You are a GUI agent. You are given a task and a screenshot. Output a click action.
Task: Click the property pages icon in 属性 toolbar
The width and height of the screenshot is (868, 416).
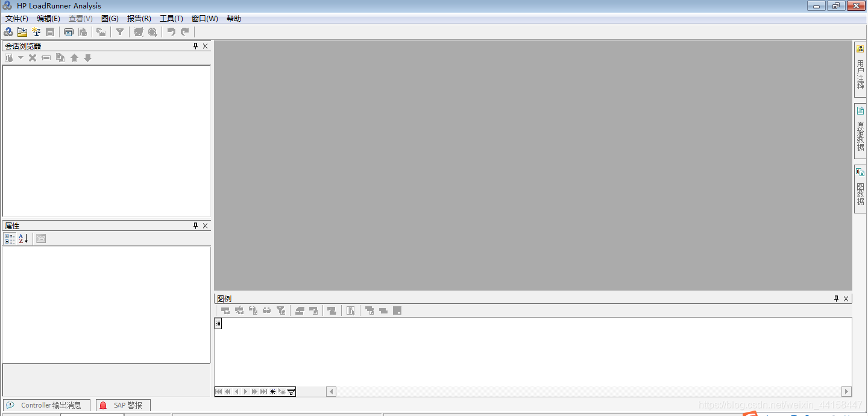(x=40, y=239)
